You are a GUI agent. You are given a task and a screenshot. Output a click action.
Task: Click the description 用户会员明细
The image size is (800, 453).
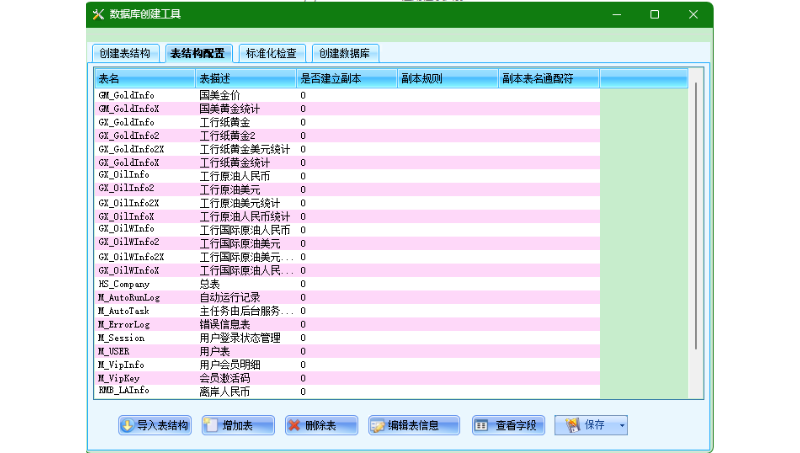tap(230, 365)
